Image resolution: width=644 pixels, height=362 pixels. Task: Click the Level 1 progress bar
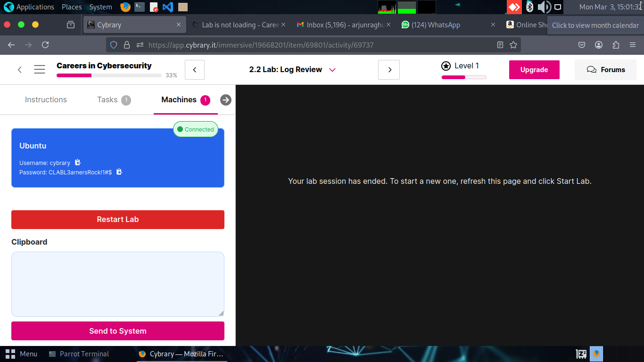[x=464, y=77]
